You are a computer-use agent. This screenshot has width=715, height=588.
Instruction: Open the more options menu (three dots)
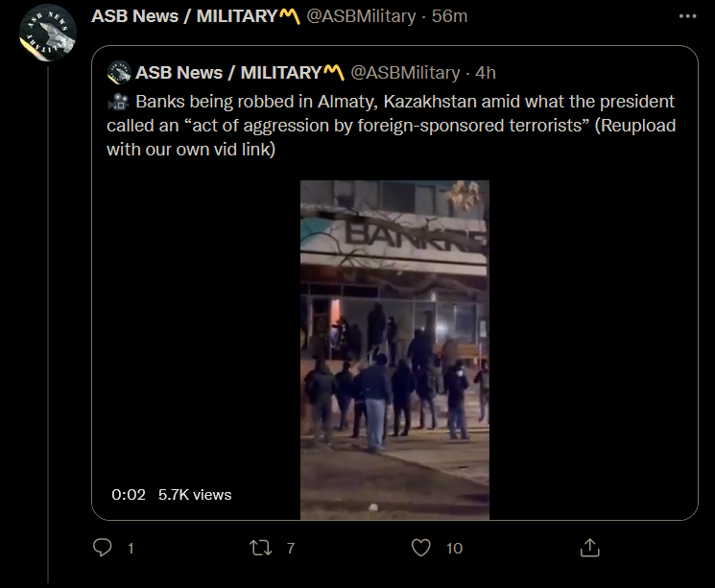click(x=687, y=17)
